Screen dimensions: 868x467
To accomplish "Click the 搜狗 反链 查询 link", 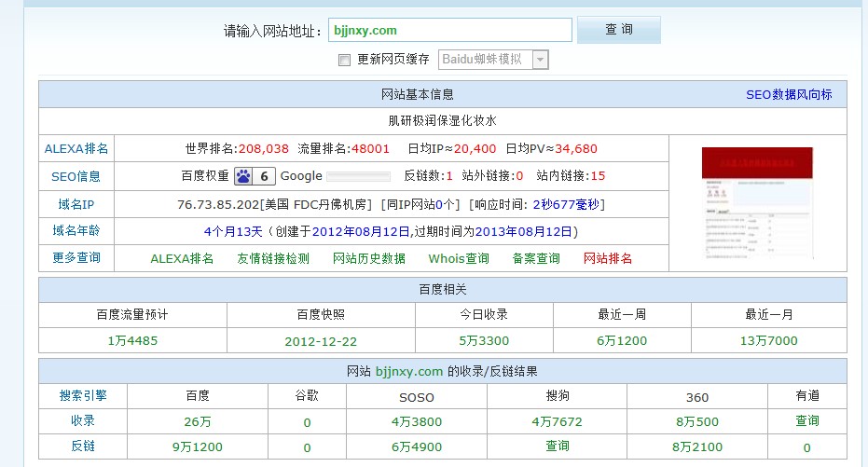I will point(558,446).
